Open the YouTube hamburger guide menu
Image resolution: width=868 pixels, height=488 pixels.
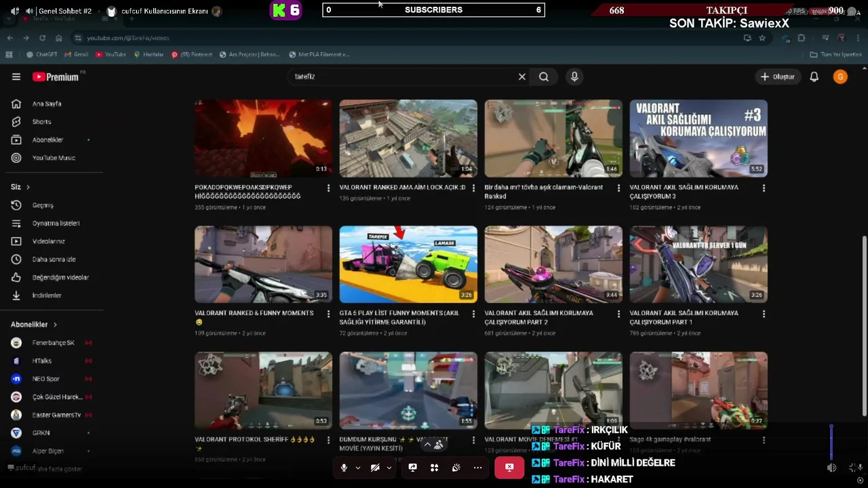pos(16,77)
